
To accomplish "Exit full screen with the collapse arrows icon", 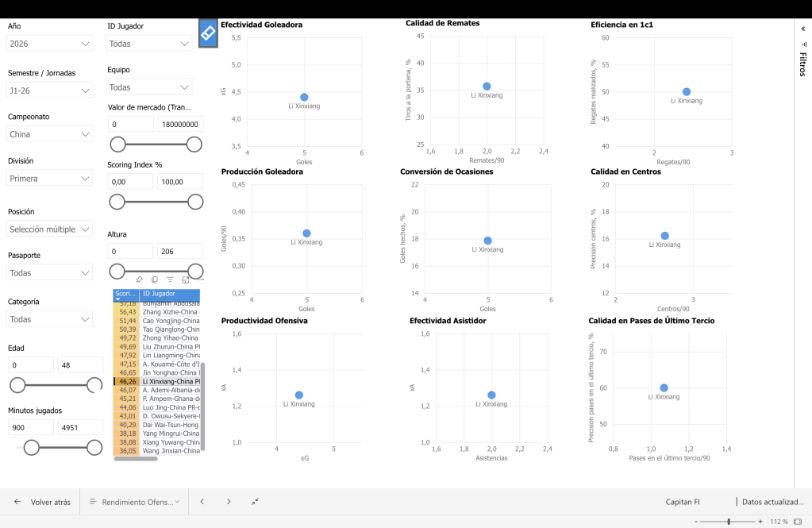I will (256, 502).
